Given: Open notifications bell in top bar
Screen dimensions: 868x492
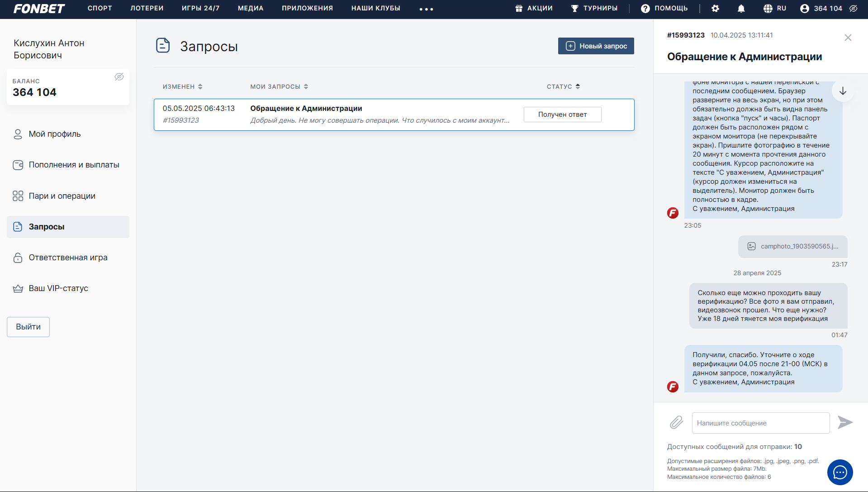Looking at the screenshot, I should click(741, 9).
